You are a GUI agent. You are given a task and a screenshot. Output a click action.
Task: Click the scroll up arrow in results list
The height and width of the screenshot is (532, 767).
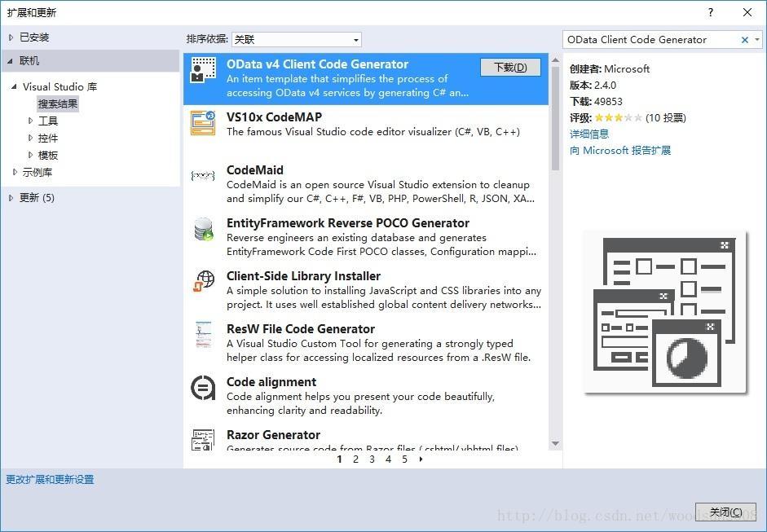555,60
